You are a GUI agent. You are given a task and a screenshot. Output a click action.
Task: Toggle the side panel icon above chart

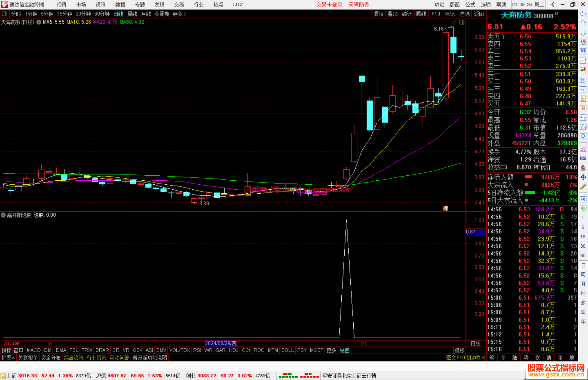coord(462,22)
